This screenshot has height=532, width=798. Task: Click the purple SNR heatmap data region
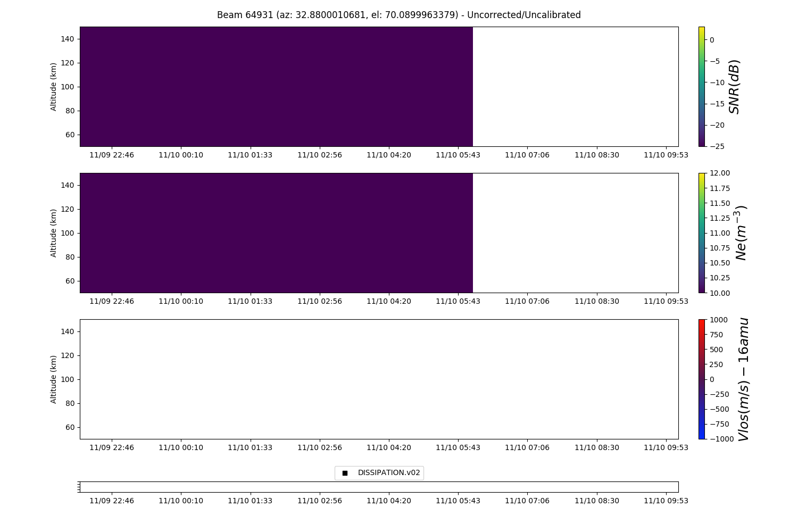pyautogui.click(x=276, y=86)
